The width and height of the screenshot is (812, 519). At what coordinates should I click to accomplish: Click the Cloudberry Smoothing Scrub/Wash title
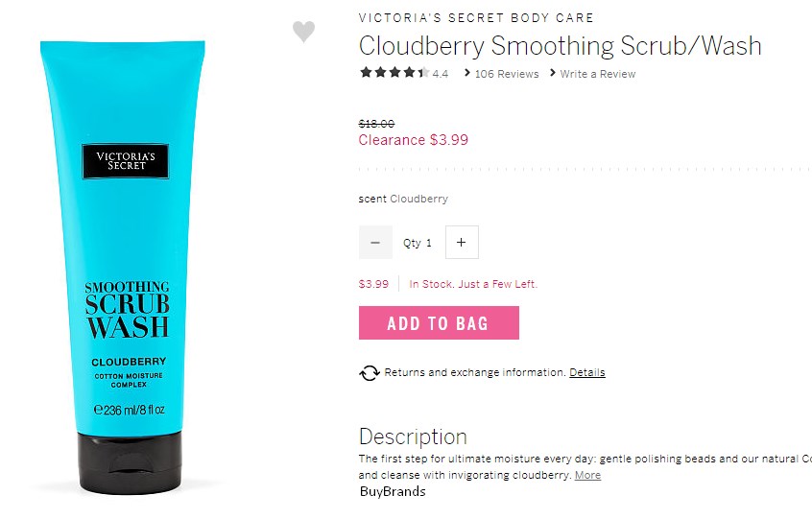(561, 45)
